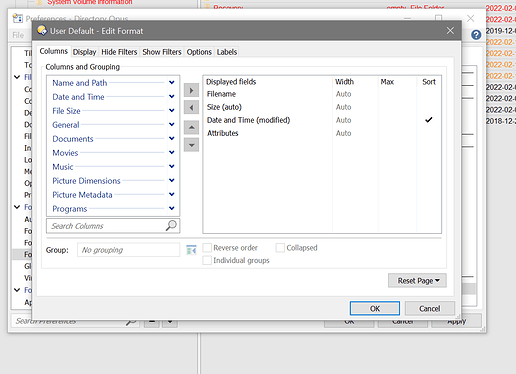Move selected field down with arrow button
The image size is (516, 374).
pos(191,145)
